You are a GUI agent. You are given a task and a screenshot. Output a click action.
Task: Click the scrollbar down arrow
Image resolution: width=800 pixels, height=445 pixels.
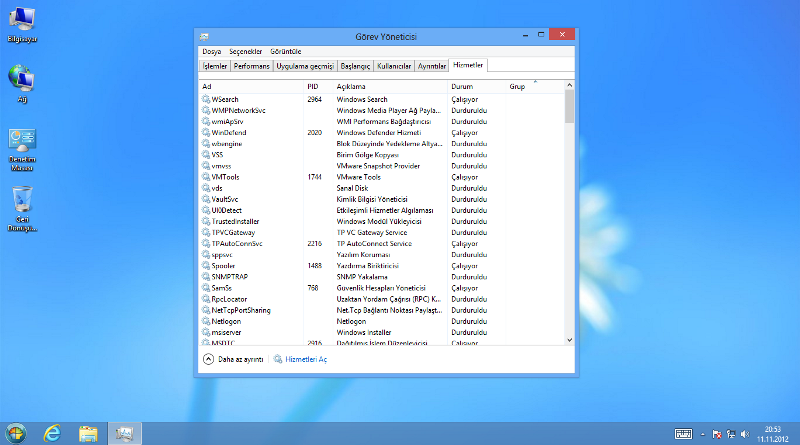[x=569, y=340]
